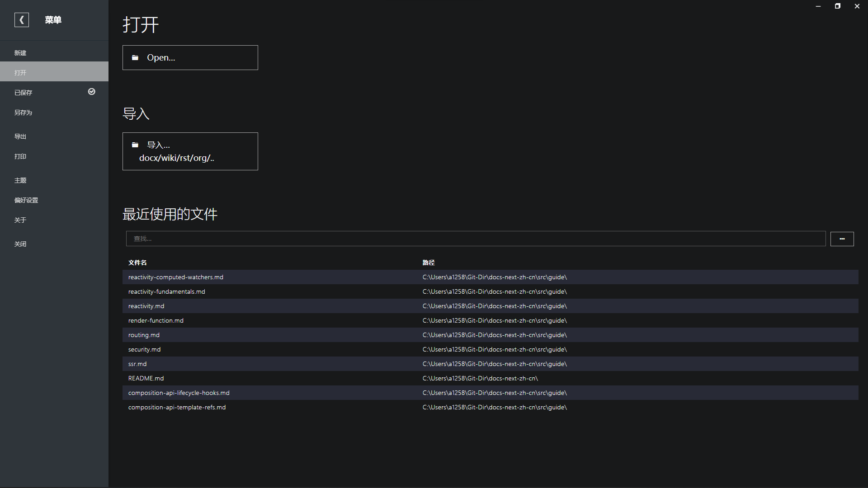Viewport: 868px width, 488px height.
Task: Click the recent files 查找 search field
Action: click(475, 239)
